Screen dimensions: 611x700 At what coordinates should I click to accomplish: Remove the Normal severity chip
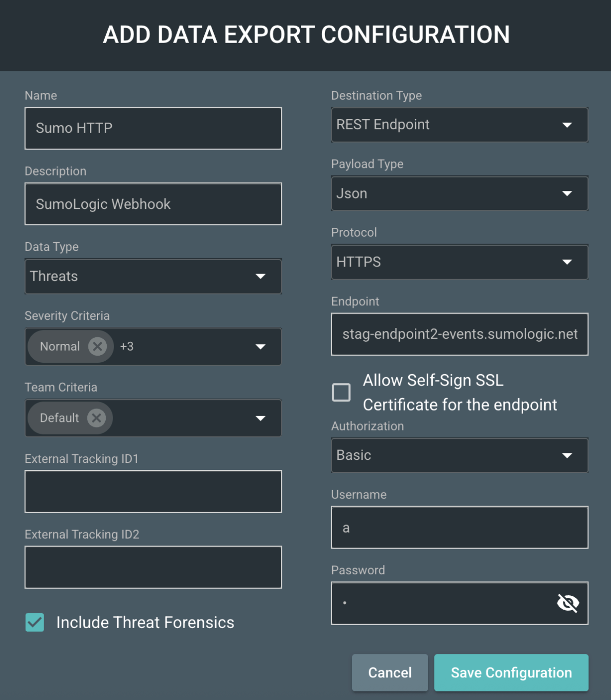97,346
